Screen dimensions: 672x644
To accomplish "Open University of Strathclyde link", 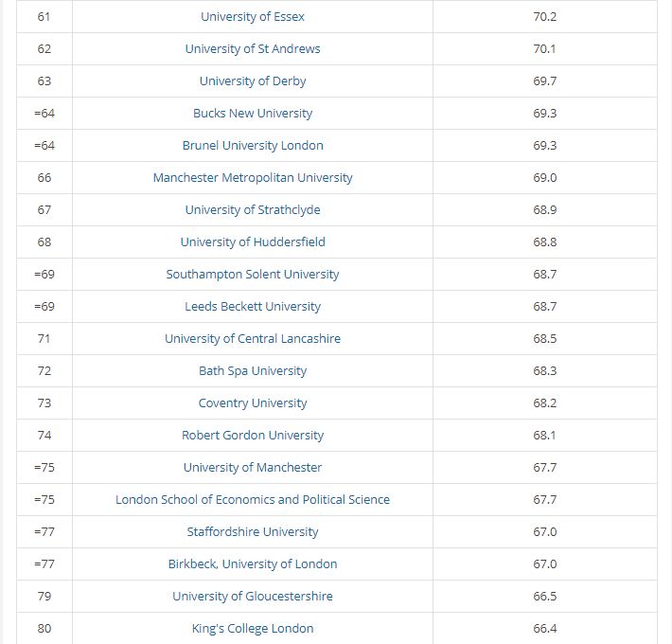I will point(253,209).
